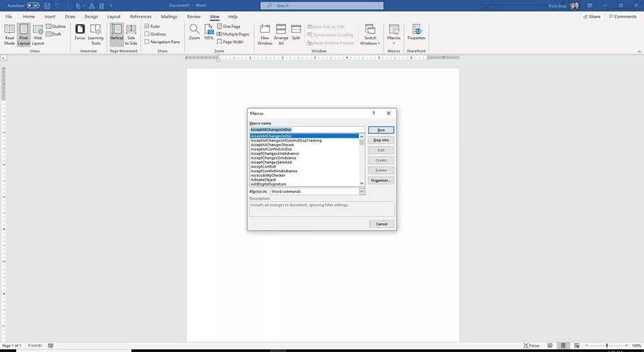Choose Page Width zoom
Viewport: 644px width, 352px height.
[x=230, y=42]
